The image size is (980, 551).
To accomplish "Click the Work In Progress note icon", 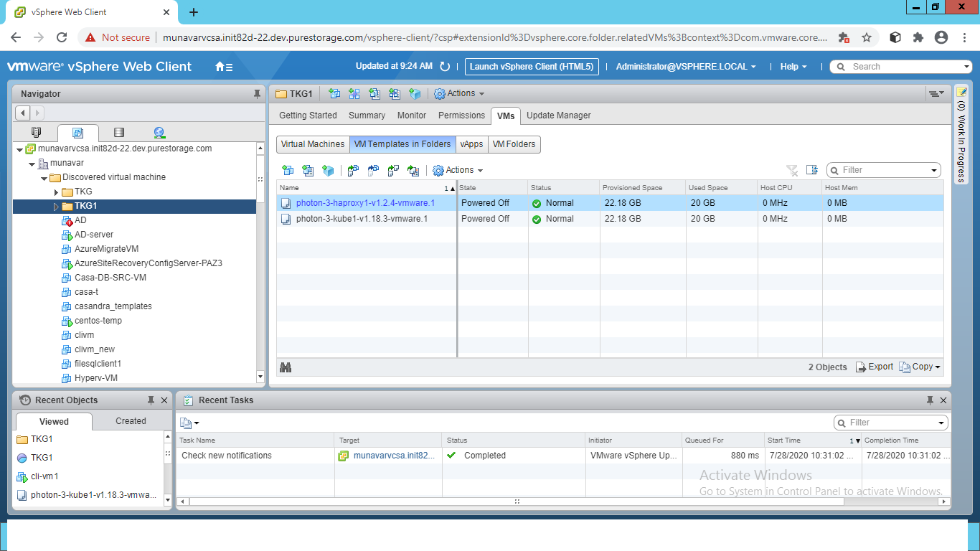I will (x=961, y=92).
